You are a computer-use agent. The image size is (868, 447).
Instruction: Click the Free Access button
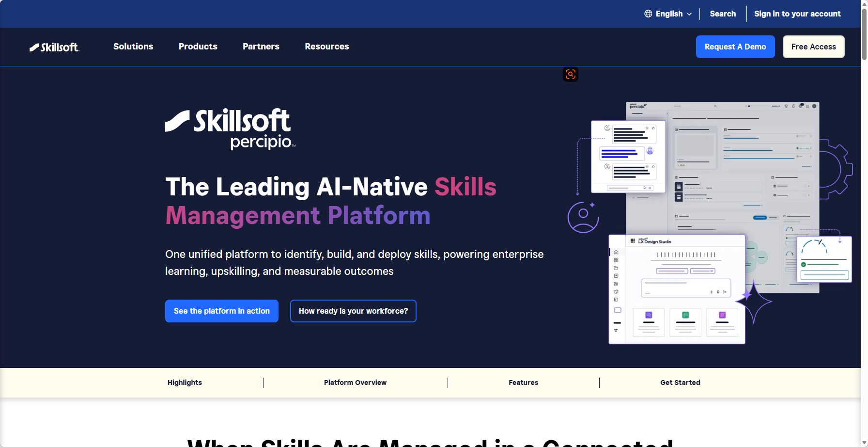click(x=814, y=47)
